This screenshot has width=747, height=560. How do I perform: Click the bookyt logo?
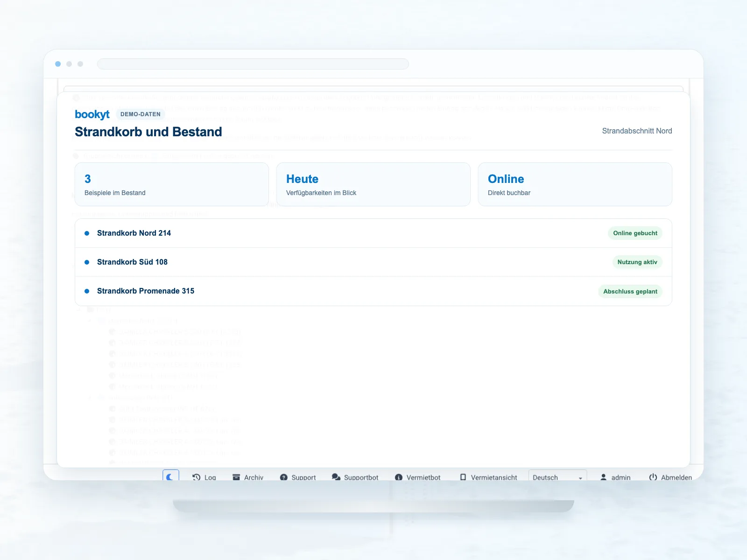click(x=92, y=114)
